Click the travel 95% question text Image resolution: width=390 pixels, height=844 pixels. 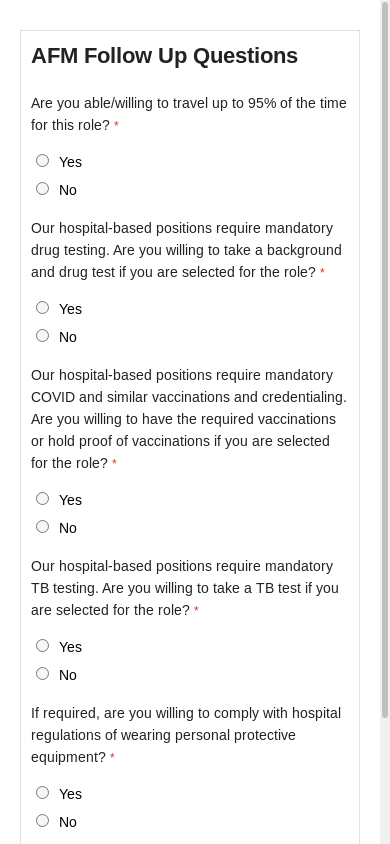189,114
